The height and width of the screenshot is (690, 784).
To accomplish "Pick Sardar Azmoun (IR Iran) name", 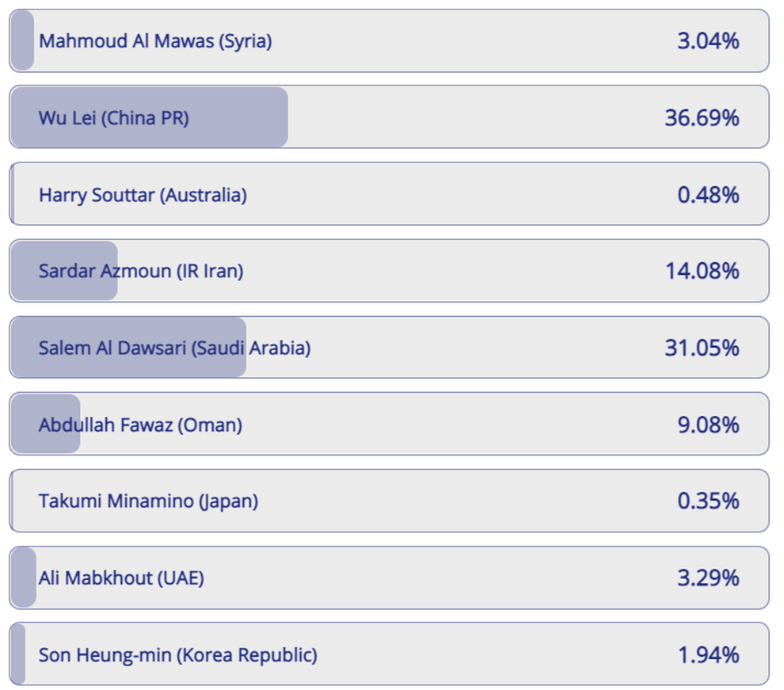I will (x=141, y=271).
